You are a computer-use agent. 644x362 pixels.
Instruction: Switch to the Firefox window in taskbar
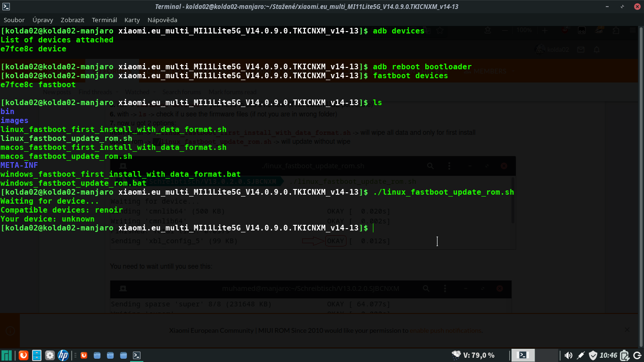pos(84,355)
